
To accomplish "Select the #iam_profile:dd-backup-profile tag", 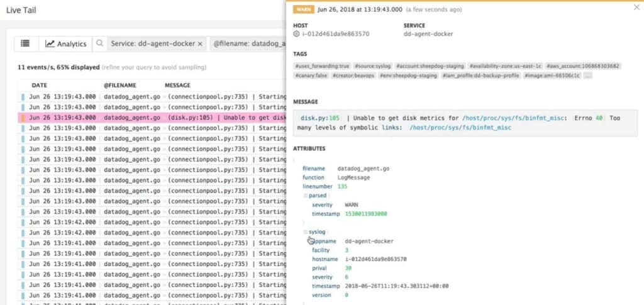I will (x=481, y=75).
